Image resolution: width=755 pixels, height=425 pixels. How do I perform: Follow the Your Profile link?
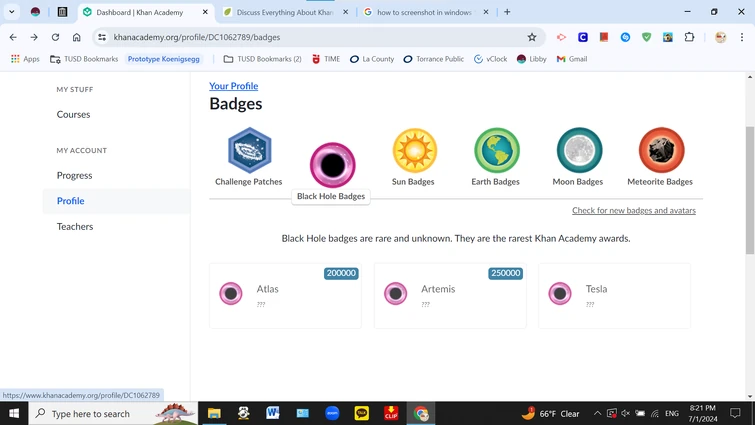234,86
